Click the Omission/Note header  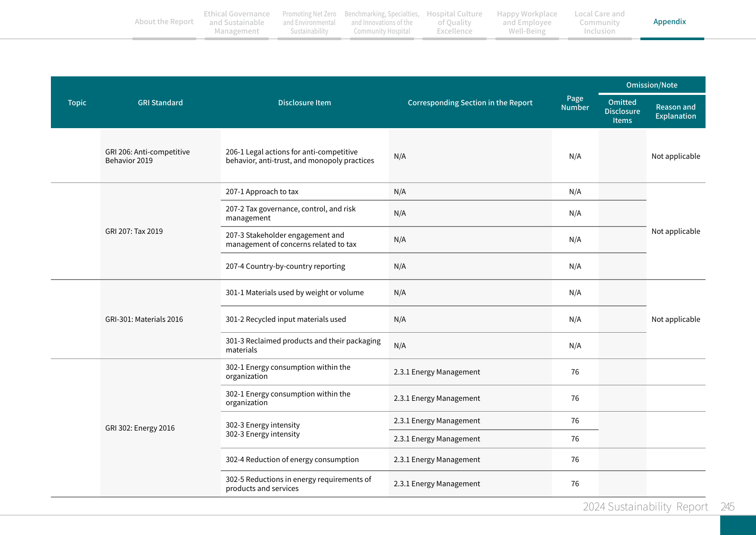point(652,85)
